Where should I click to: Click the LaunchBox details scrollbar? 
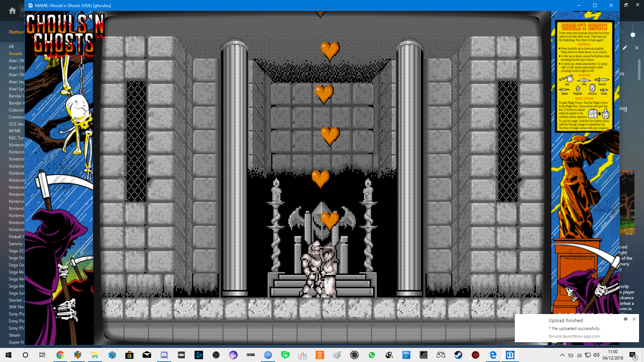coord(639,70)
